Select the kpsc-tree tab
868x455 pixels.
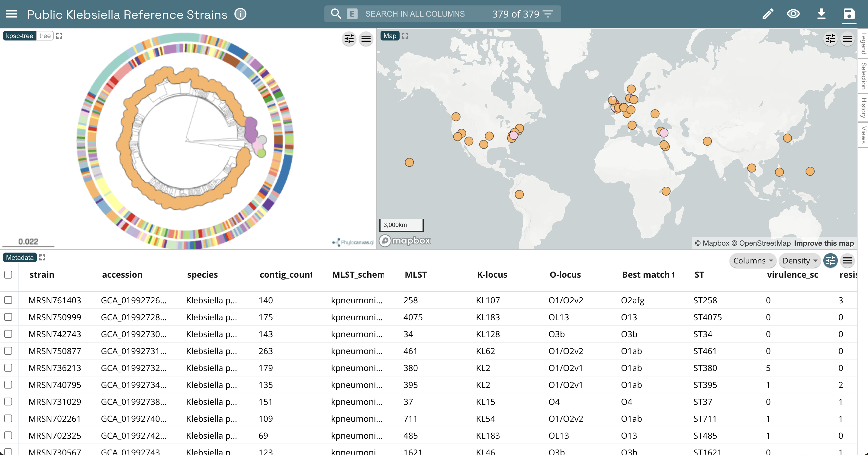pos(20,36)
